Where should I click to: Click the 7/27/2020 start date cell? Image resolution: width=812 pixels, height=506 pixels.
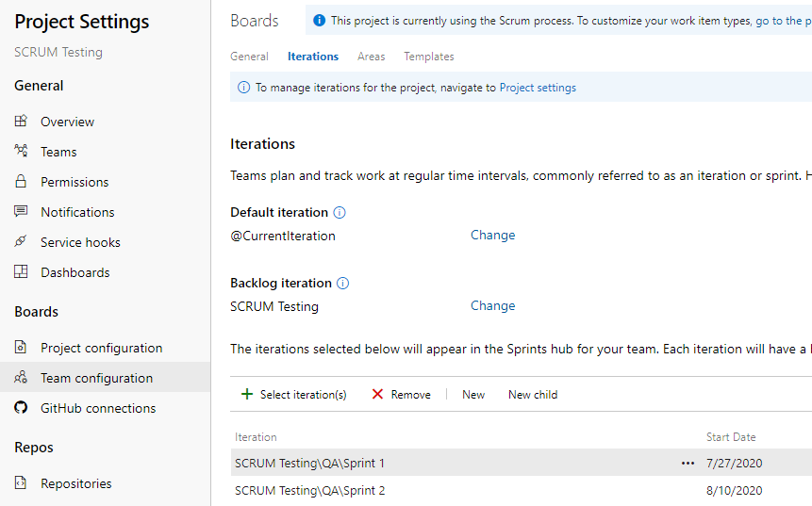pos(735,463)
